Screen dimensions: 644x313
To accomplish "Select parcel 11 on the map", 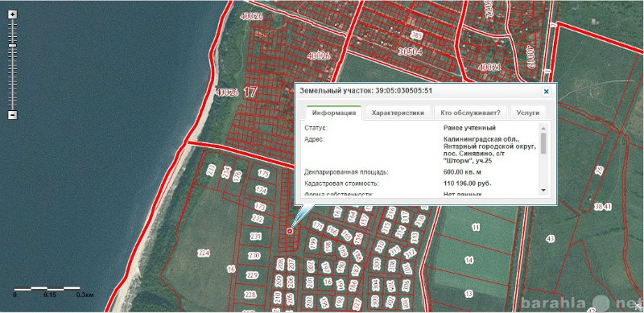I will pyautogui.click(x=476, y=227).
